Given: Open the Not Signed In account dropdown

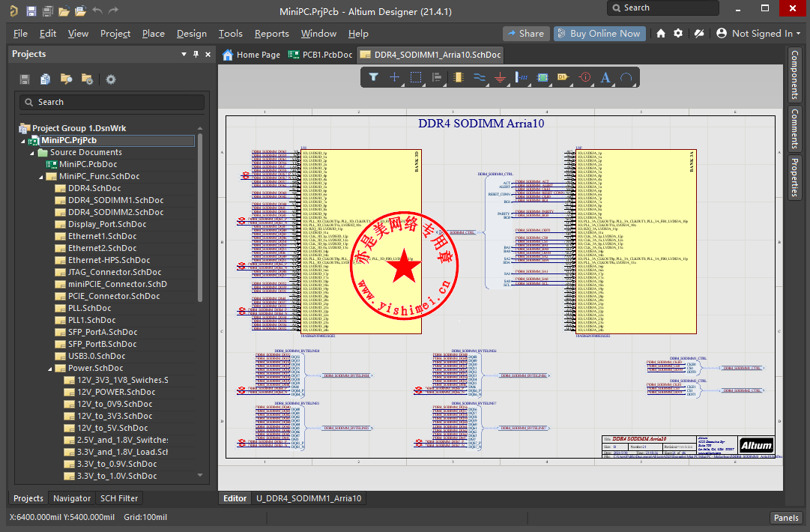Looking at the screenshot, I should pos(758,34).
